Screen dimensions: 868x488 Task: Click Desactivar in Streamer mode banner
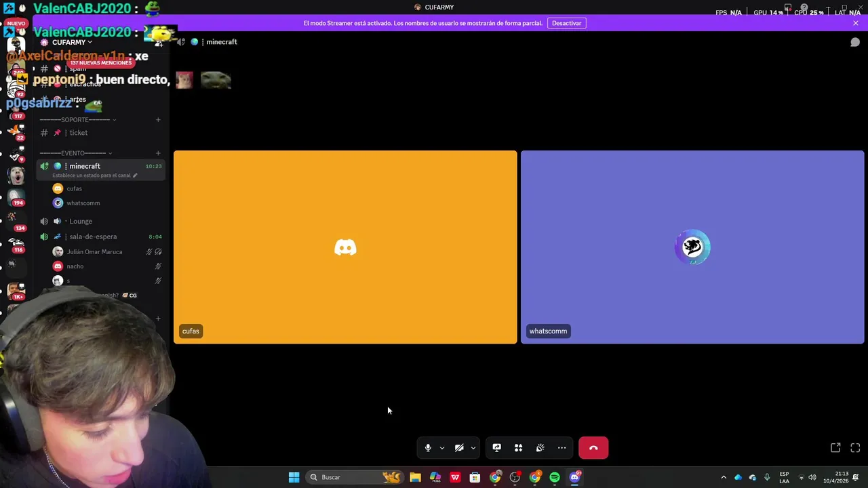click(x=566, y=23)
